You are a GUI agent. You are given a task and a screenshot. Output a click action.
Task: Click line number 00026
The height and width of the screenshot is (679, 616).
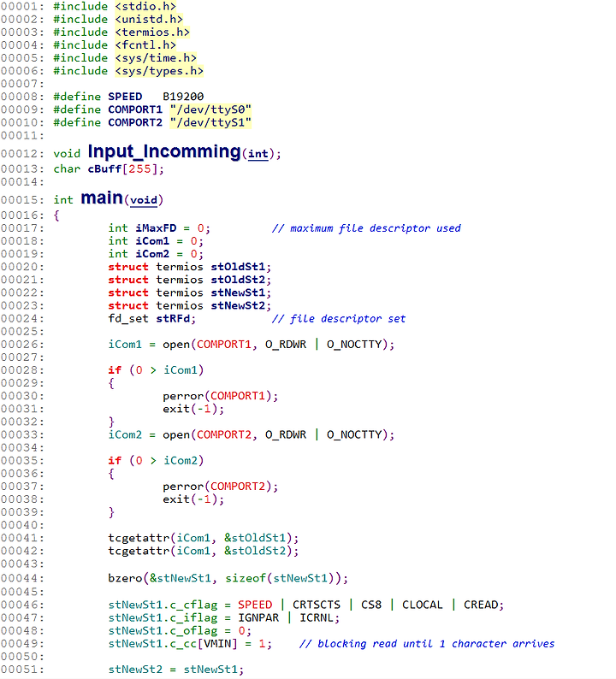coord(22,345)
